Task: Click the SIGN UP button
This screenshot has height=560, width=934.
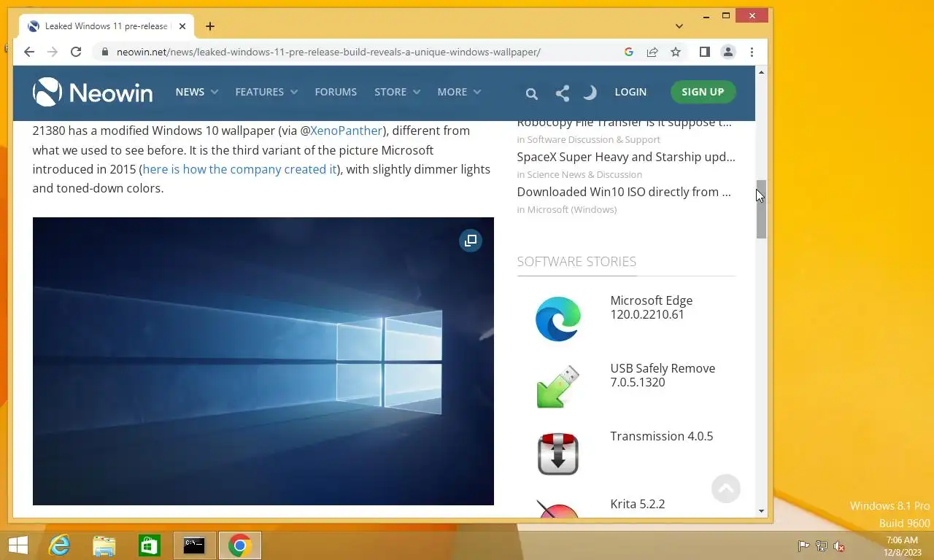Action: click(x=703, y=92)
